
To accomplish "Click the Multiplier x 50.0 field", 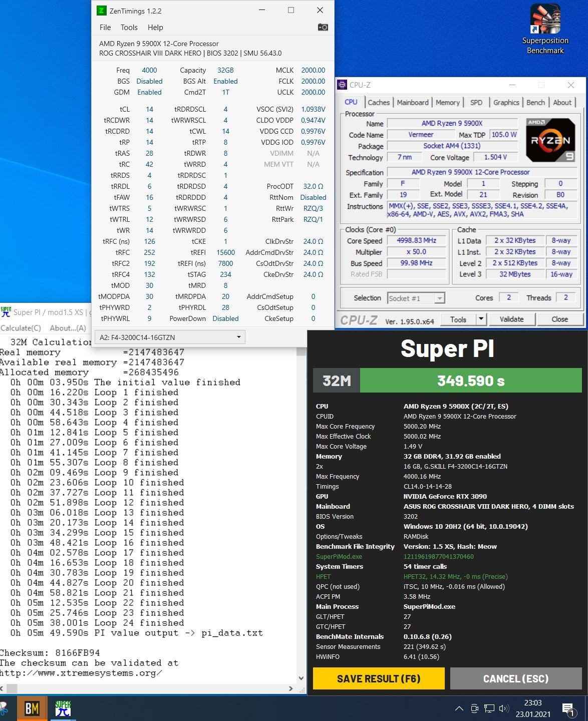I will click(x=416, y=252).
